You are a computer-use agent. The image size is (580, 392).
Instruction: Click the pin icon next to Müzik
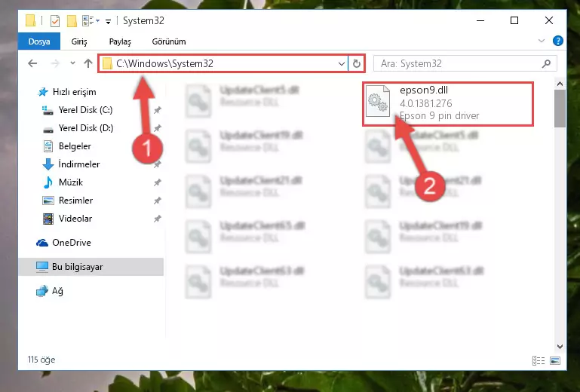tap(157, 182)
